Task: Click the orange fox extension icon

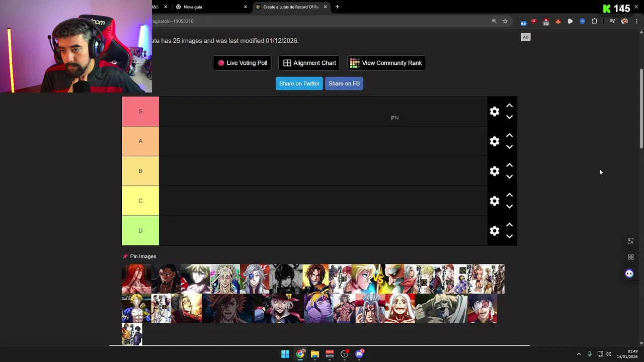Action: (x=558, y=21)
